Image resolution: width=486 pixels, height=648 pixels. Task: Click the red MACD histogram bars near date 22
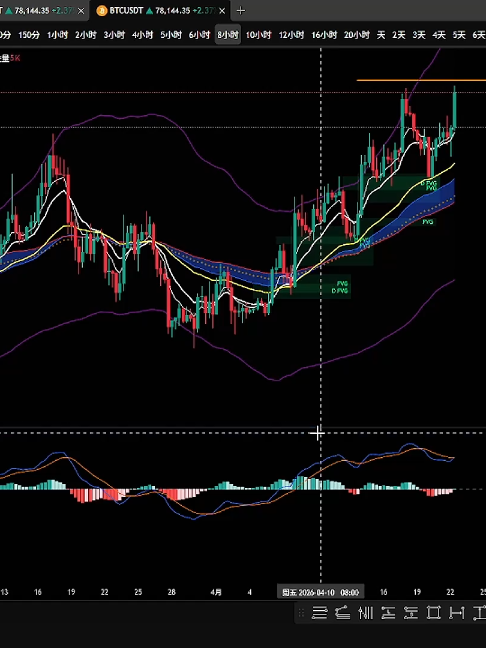coord(438,492)
